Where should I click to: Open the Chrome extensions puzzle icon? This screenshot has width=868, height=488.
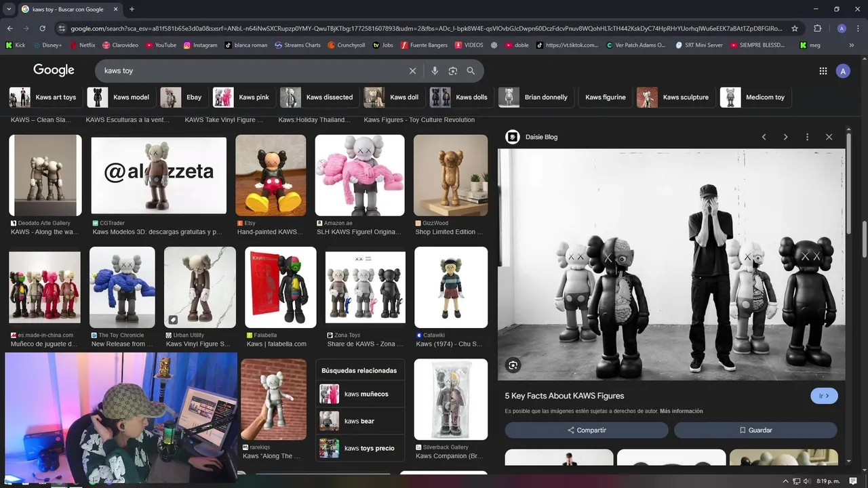pyautogui.click(x=817, y=28)
